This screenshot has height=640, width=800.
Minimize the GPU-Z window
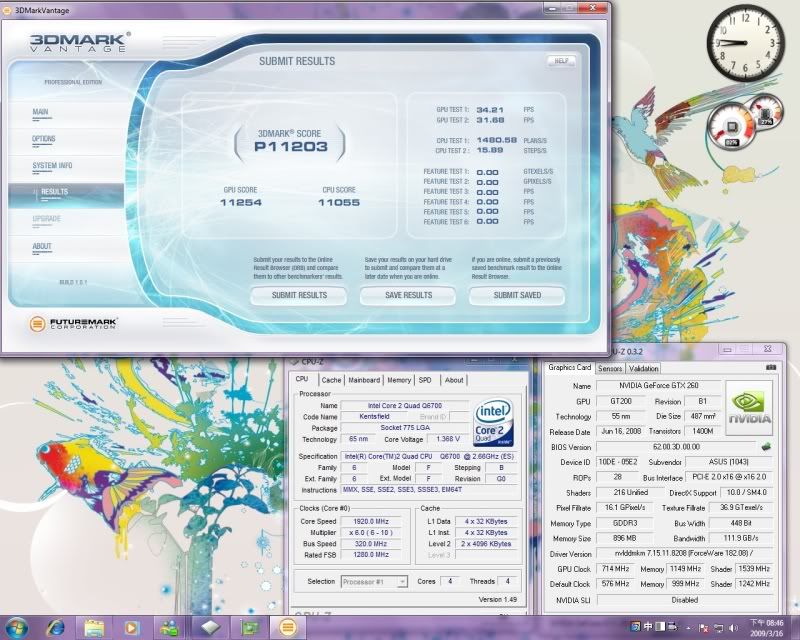click(x=728, y=350)
